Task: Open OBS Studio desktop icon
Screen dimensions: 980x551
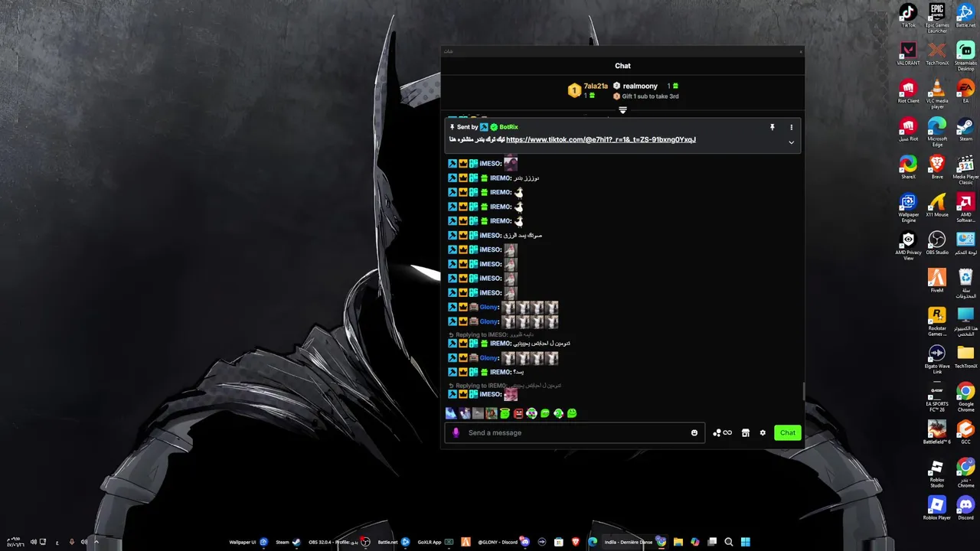Action: pos(937,243)
